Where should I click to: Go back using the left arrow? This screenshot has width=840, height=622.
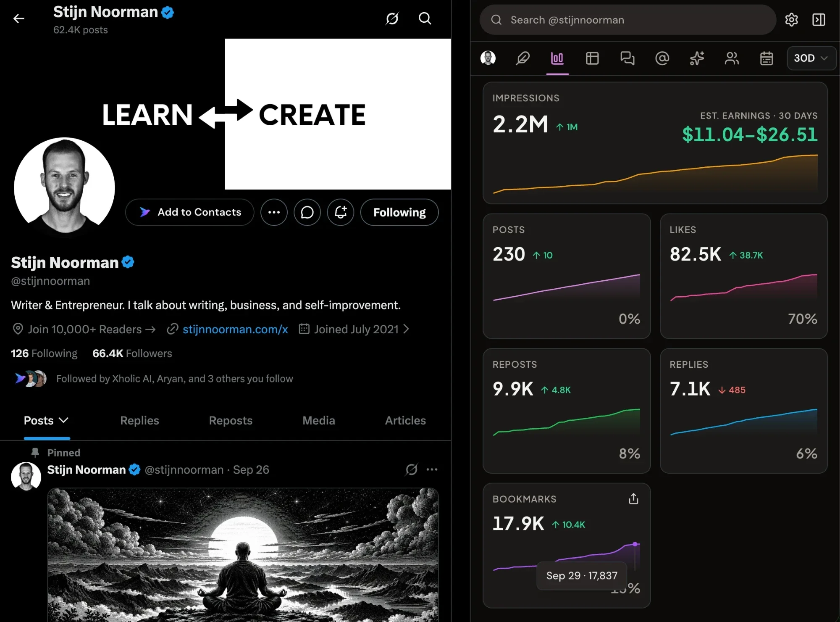click(x=18, y=18)
